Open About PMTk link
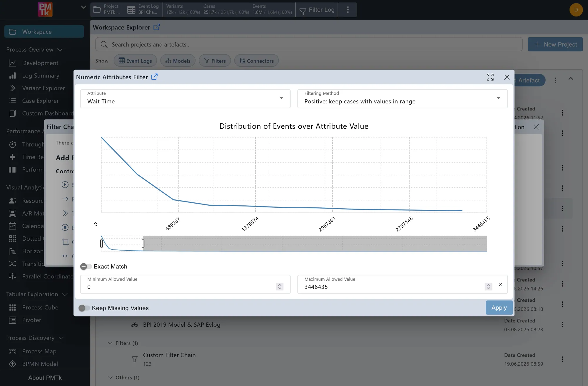The image size is (588, 386). (x=45, y=378)
